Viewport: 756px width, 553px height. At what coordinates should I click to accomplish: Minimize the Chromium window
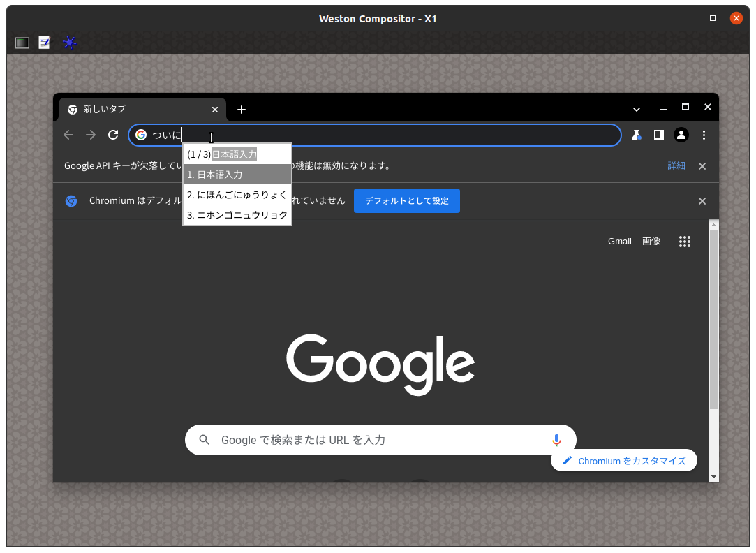click(x=663, y=110)
